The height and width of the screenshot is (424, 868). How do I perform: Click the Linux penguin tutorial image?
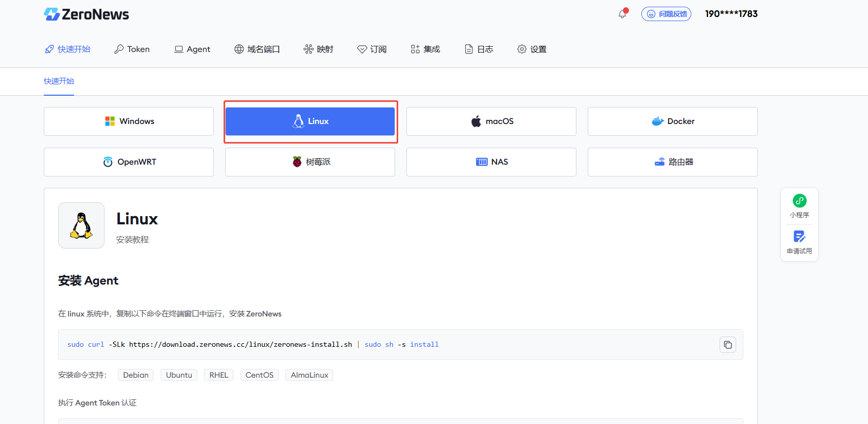pos(81,225)
